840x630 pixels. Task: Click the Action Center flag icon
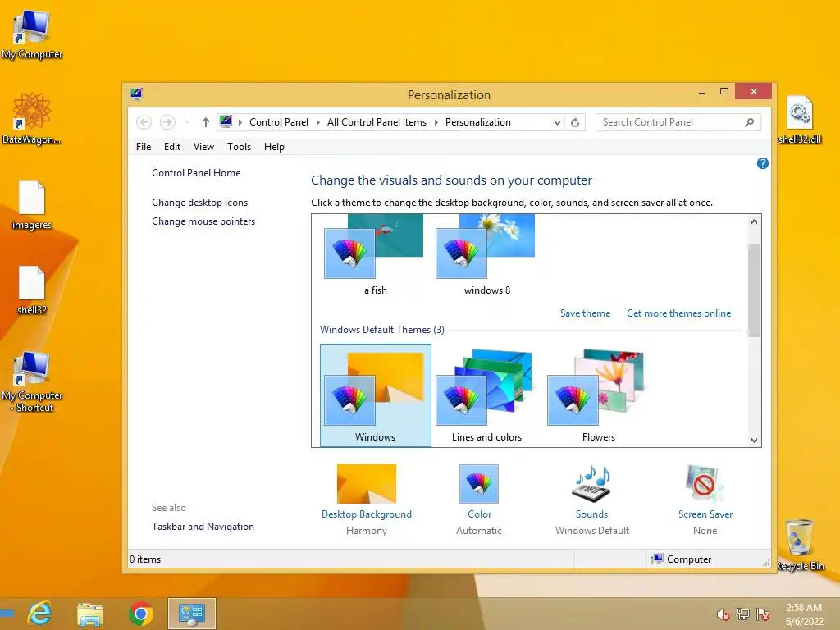(763, 614)
